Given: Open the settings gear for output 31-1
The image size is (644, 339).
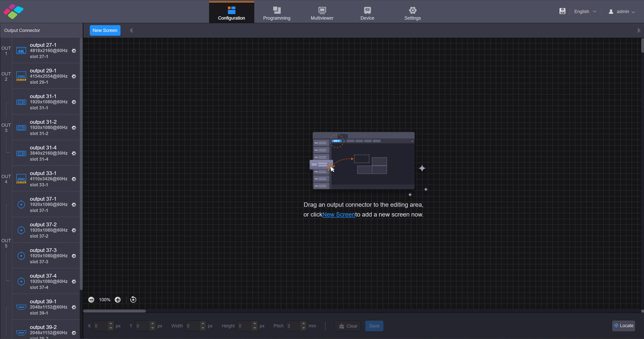Looking at the screenshot, I should tap(74, 102).
